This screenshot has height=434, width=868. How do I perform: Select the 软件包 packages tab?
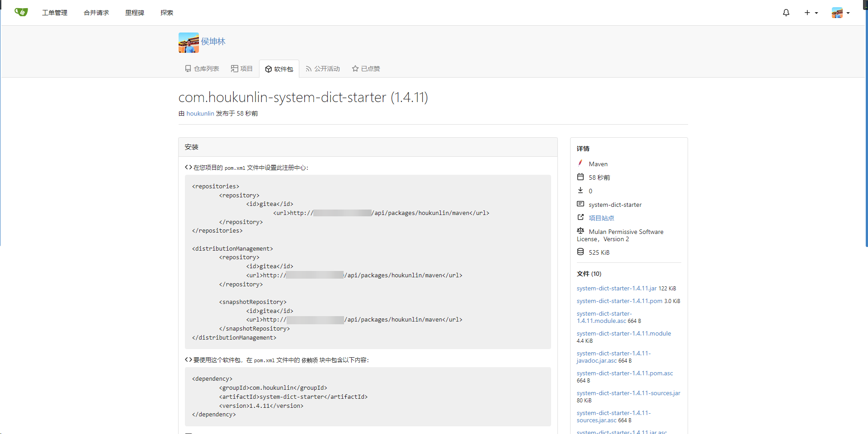279,69
